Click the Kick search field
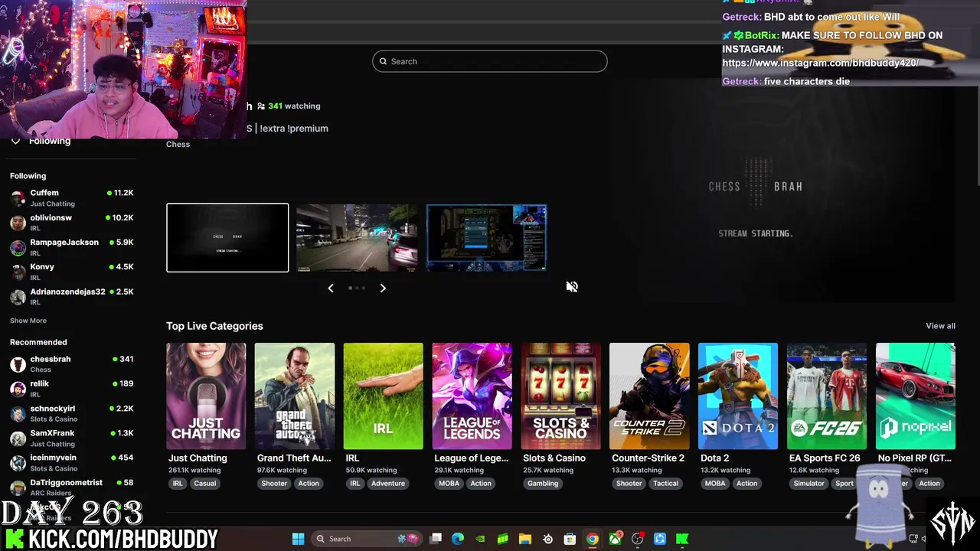This screenshot has height=551, width=980. [490, 61]
